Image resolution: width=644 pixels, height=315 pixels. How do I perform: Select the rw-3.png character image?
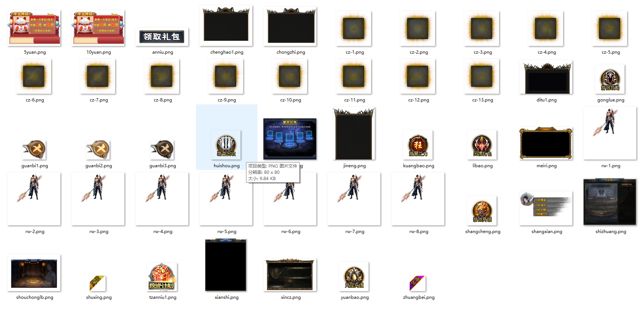98,199
